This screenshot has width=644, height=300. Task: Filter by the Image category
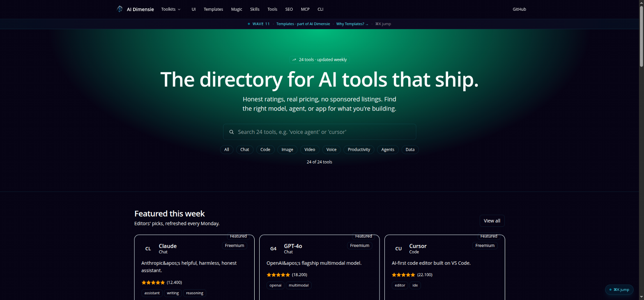point(287,150)
